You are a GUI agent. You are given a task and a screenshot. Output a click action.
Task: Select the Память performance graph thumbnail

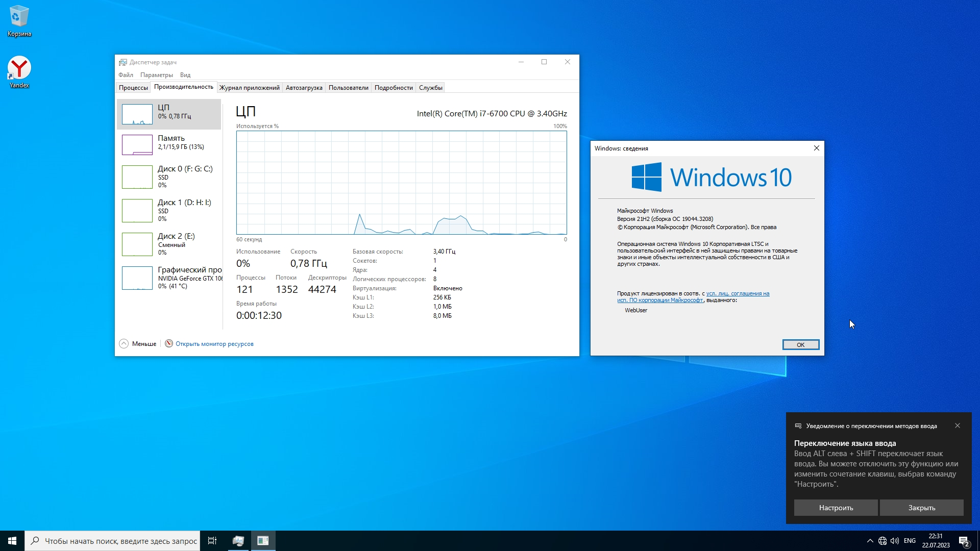[137, 144]
